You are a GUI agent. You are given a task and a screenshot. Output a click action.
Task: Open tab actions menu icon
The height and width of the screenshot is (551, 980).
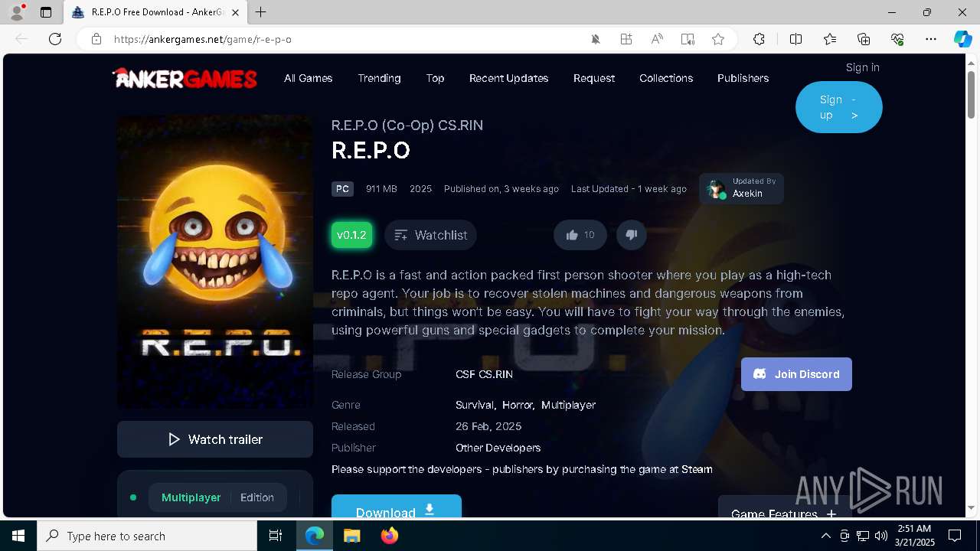tap(46, 12)
